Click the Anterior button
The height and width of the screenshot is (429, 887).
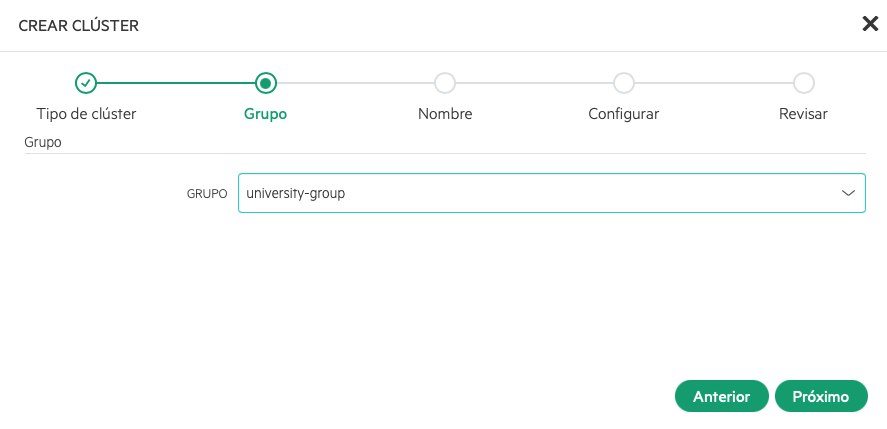click(x=721, y=396)
